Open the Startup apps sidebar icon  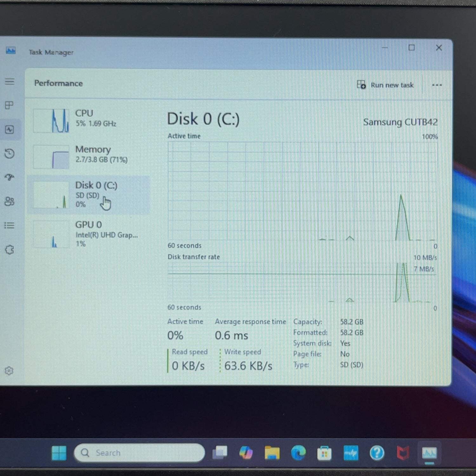[x=10, y=177]
